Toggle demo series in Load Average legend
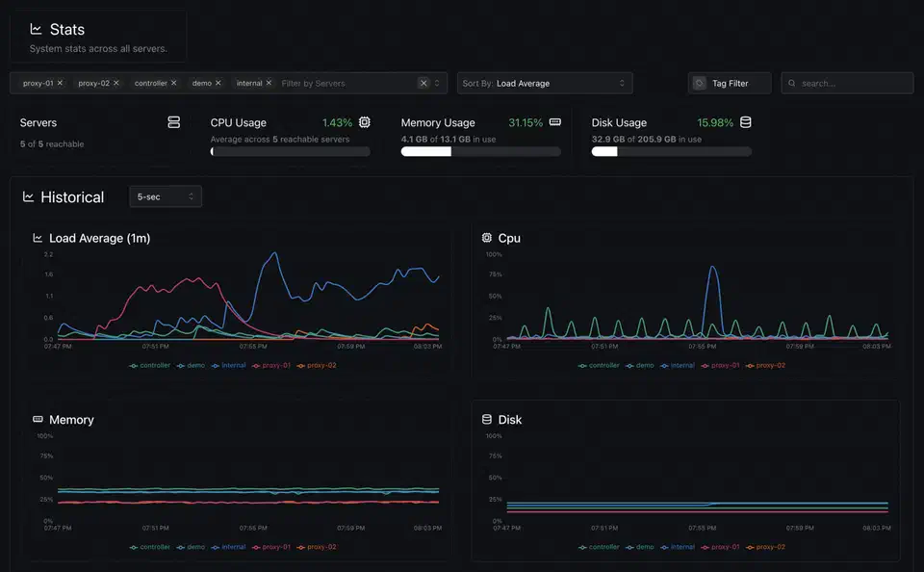Image resolution: width=924 pixels, height=572 pixels. (x=191, y=366)
